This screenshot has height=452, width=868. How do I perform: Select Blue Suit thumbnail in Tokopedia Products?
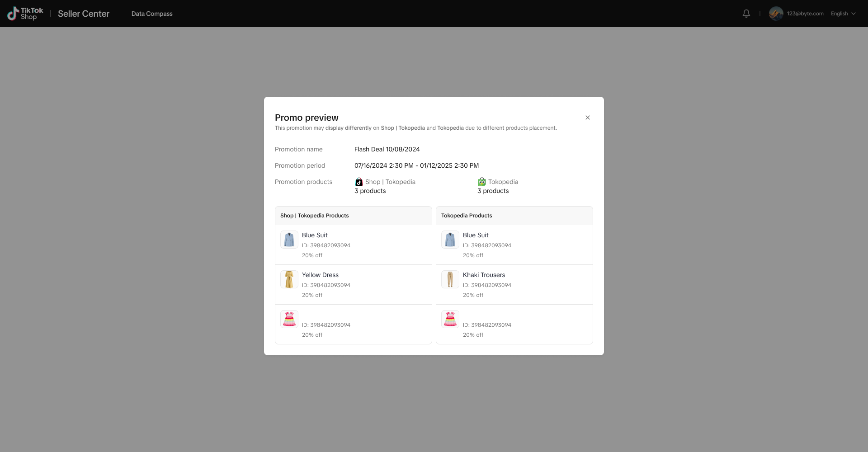pos(450,240)
